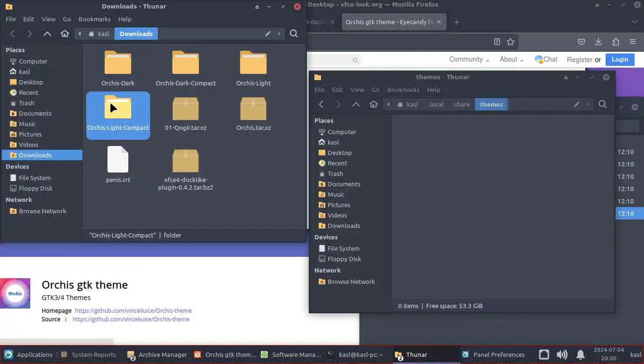Open Orchis-Dark-Compact folder

186,68
